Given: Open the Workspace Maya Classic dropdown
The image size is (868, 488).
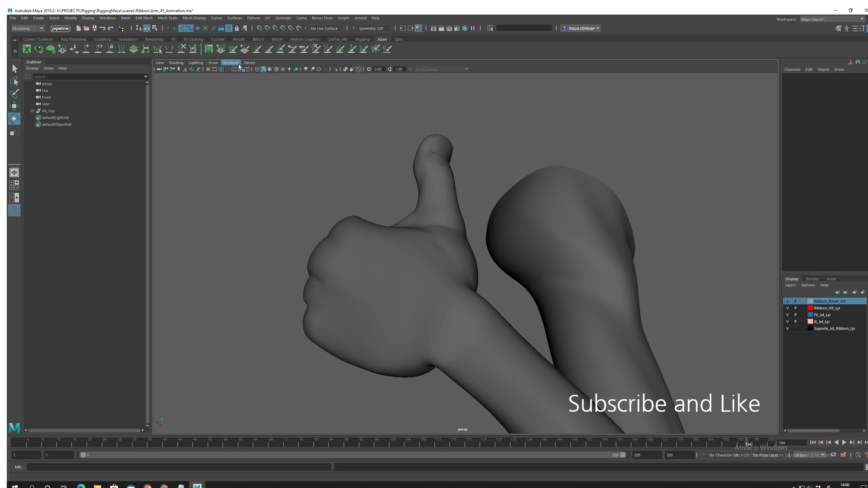Looking at the screenshot, I should [x=832, y=19].
